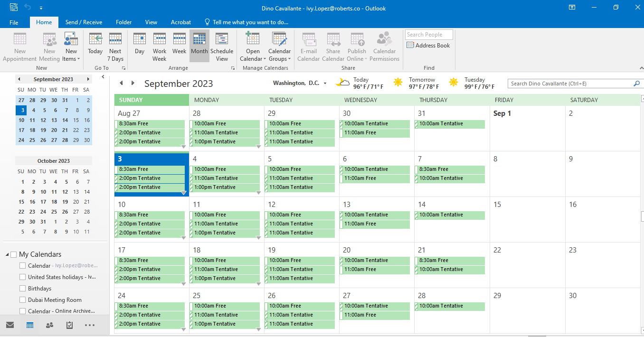Switch to Calendar navigation icon
This screenshot has height=337, width=644.
tap(30, 325)
